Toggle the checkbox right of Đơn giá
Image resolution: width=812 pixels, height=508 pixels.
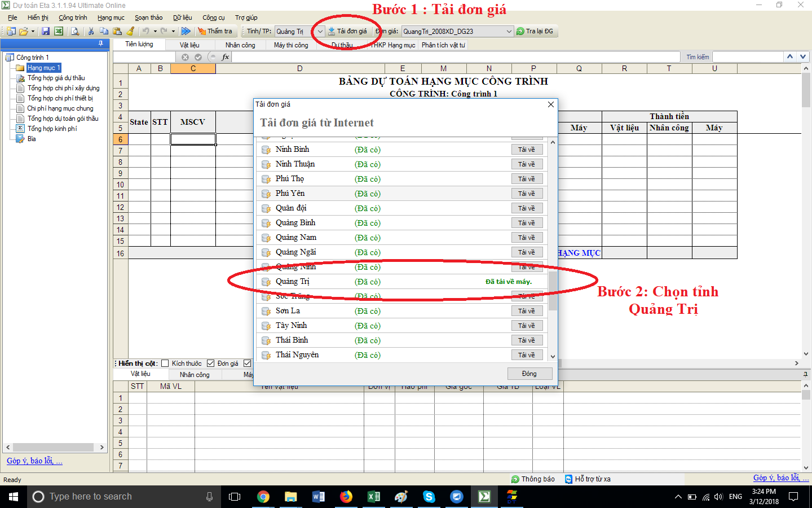[x=247, y=364]
